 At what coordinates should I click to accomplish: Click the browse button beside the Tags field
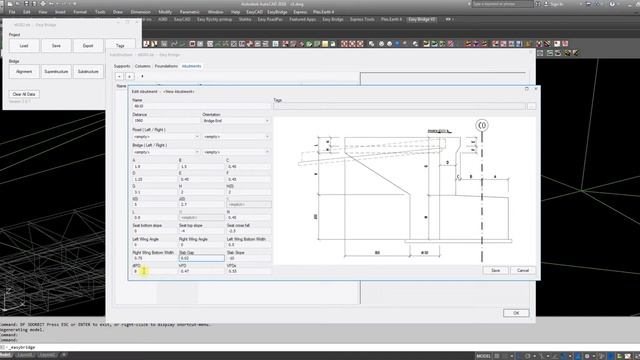tap(531, 106)
